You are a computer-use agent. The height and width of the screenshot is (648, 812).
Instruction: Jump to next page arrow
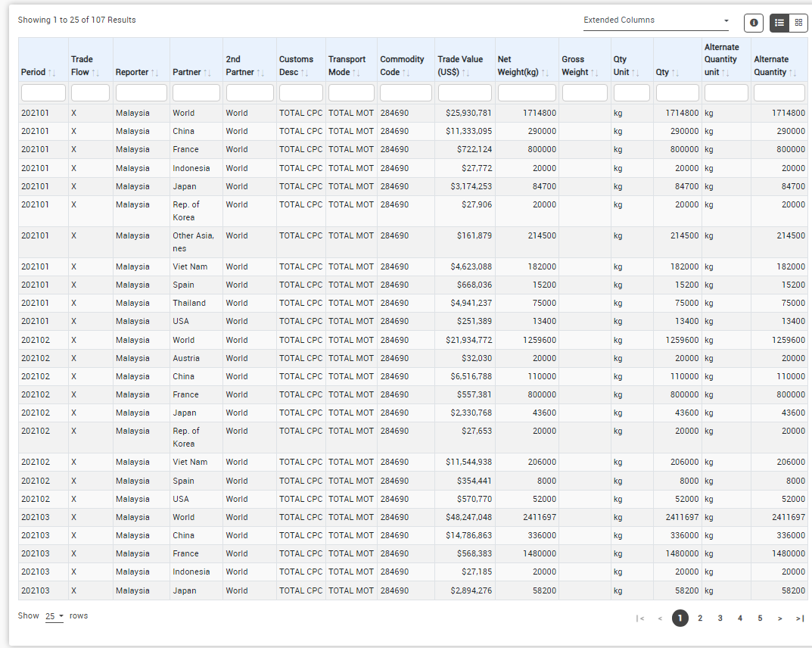click(779, 618)
